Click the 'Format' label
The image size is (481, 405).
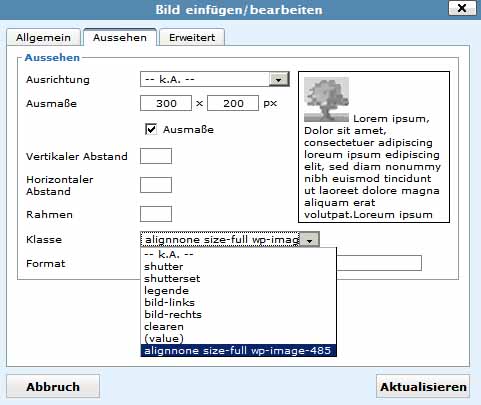(x=46, y=263)
